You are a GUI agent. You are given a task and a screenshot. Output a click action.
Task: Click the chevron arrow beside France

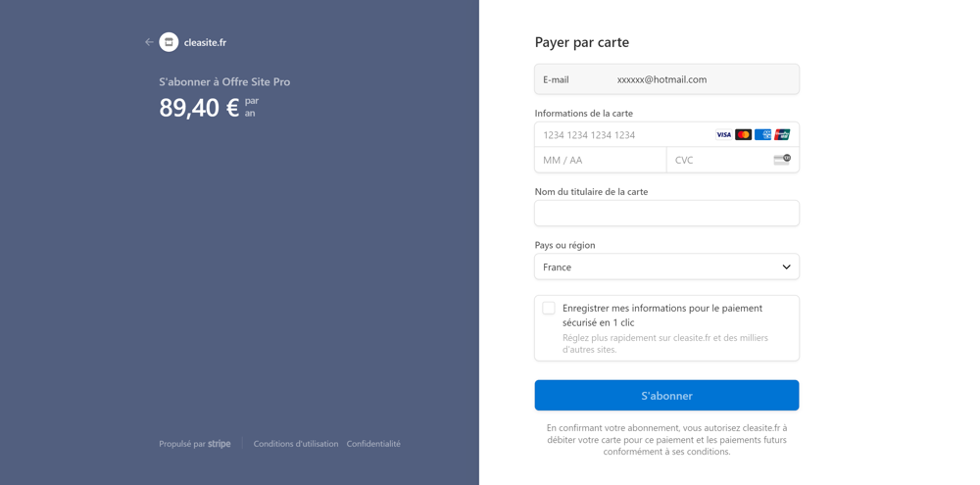pyautogui.click(x=786, y=267)
